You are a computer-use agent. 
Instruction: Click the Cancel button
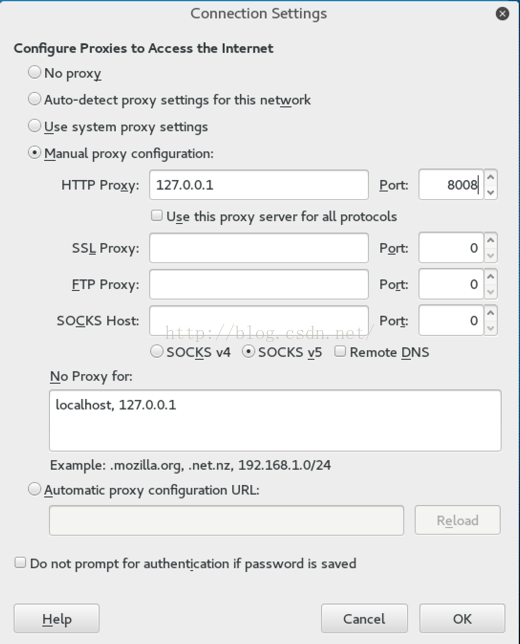364,619
